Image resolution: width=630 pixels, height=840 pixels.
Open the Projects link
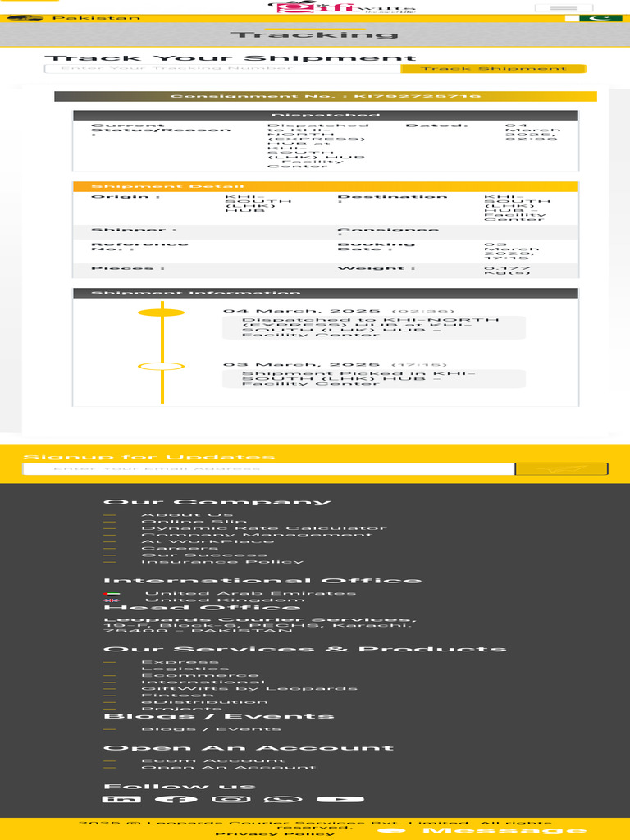tap(181, 709)
